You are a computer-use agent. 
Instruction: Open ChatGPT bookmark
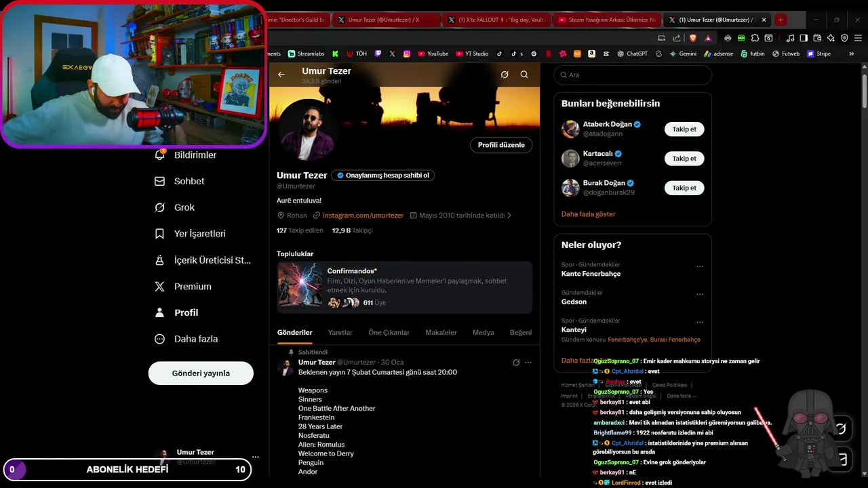(632, 54)
